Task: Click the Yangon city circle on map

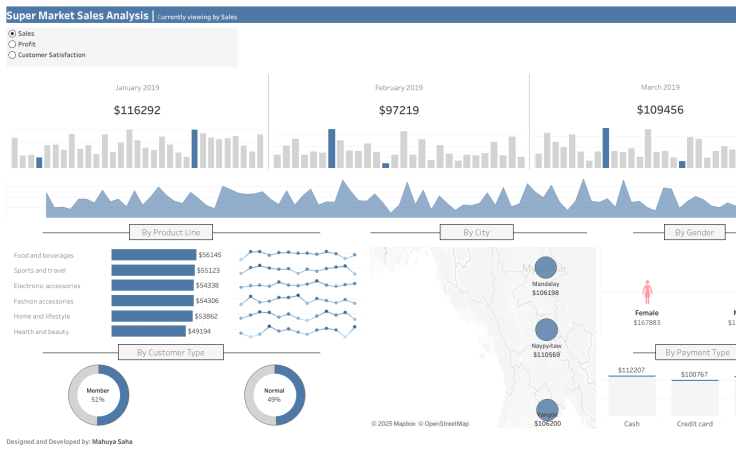Action: point(546,406)
